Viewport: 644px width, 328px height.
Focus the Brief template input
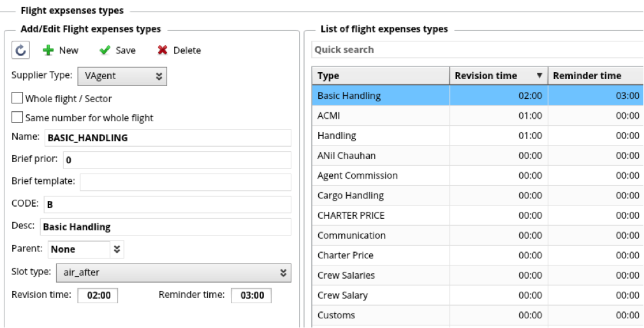[x=185, y=181]
